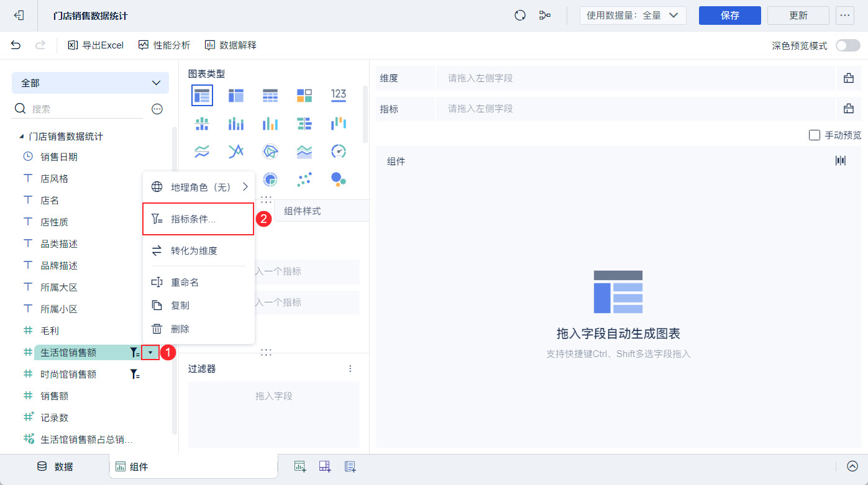
Task: Click the 指标 field drop area
Action: click(636, 109)
